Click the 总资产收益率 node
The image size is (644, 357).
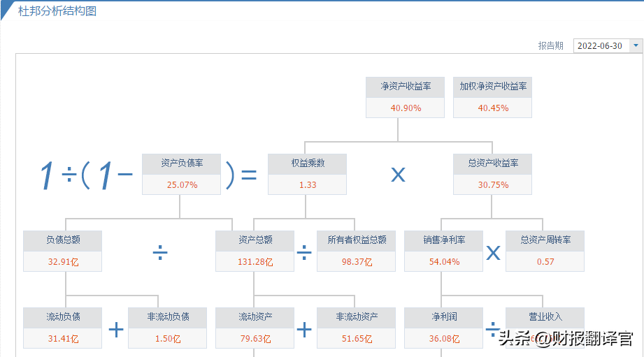click(x=492, y=174)
